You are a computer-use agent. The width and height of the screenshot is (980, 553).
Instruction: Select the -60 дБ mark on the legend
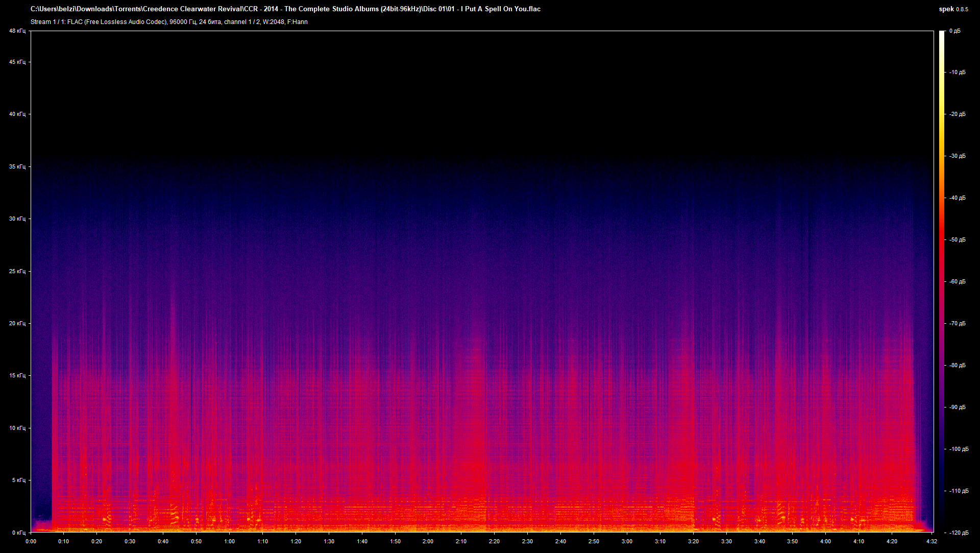coord(957,281)
